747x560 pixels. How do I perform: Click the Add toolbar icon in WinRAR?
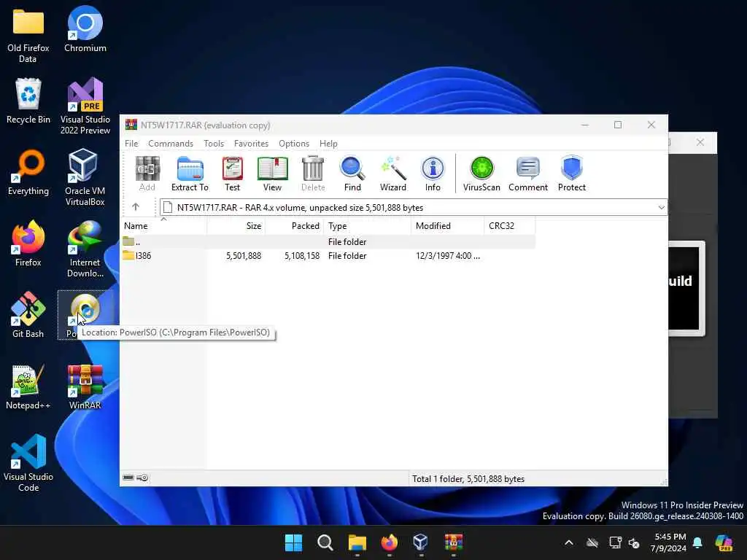(147, 174)
